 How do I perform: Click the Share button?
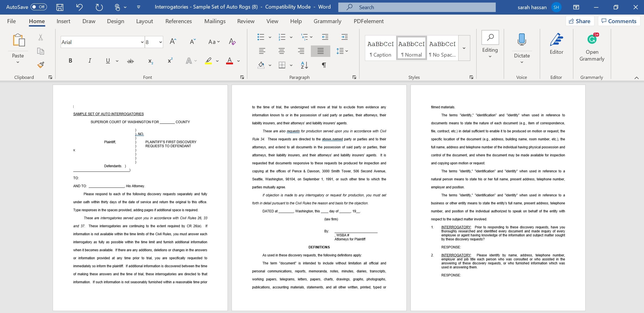tap(580, 21)
